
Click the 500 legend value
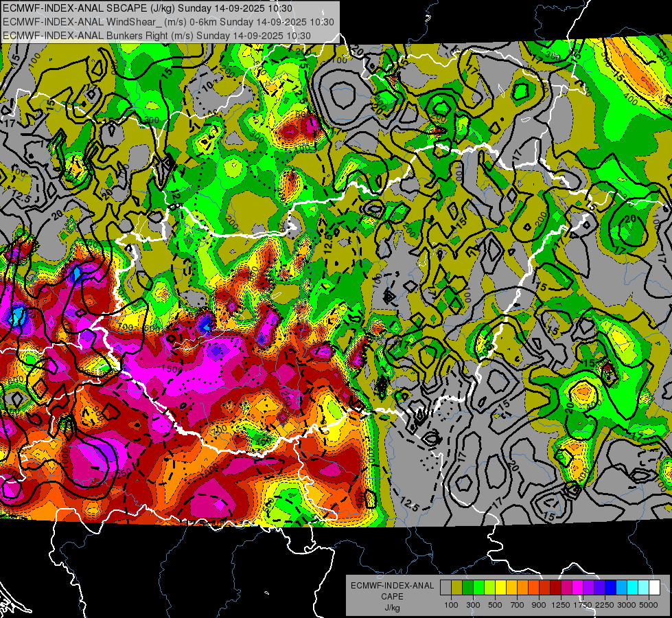[x=495, y=605]
